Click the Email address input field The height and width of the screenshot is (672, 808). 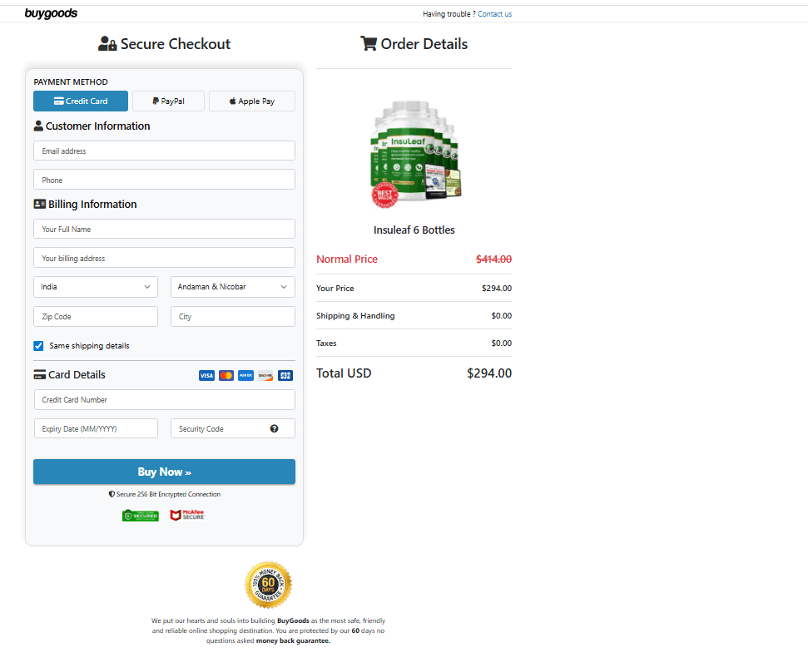(x=164, y=151)
